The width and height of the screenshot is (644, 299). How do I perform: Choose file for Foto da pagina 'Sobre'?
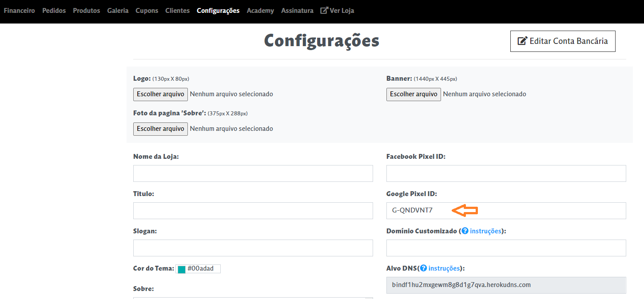pos(160,129)
